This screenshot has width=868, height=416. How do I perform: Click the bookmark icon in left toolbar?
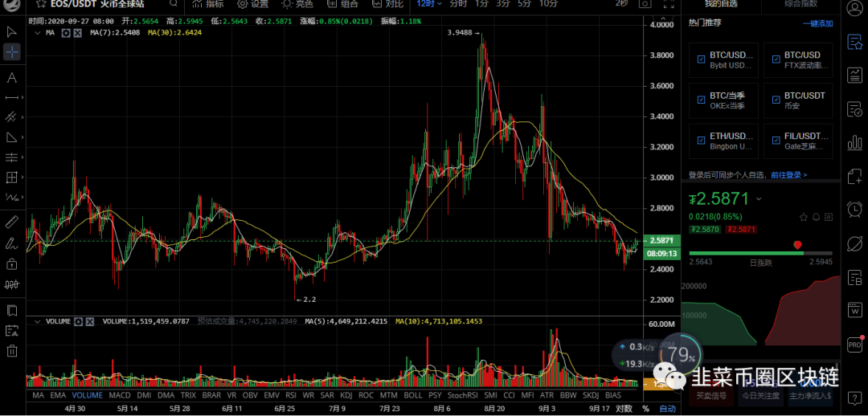(x=11, y=310)
